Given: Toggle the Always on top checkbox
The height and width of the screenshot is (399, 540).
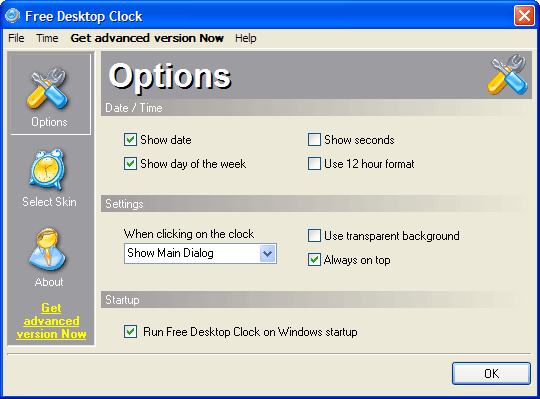Looking at the screenshot, I should (x=314, y=260).
